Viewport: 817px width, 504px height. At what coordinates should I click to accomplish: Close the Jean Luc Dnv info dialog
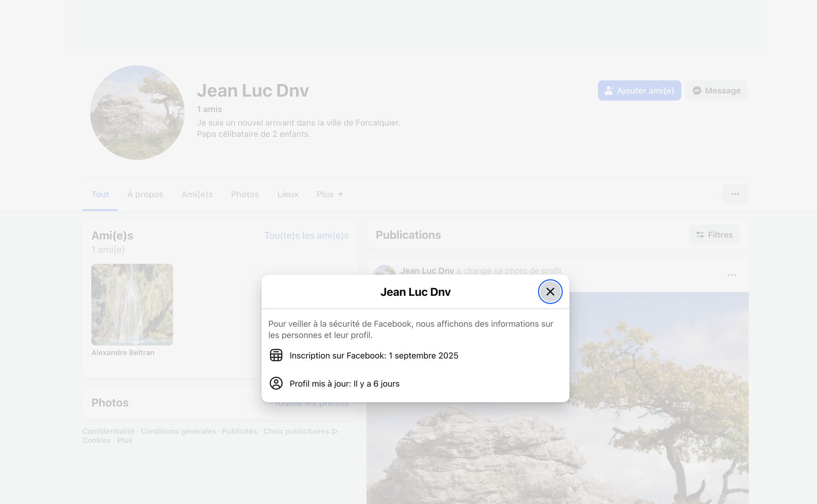(550, 292)
